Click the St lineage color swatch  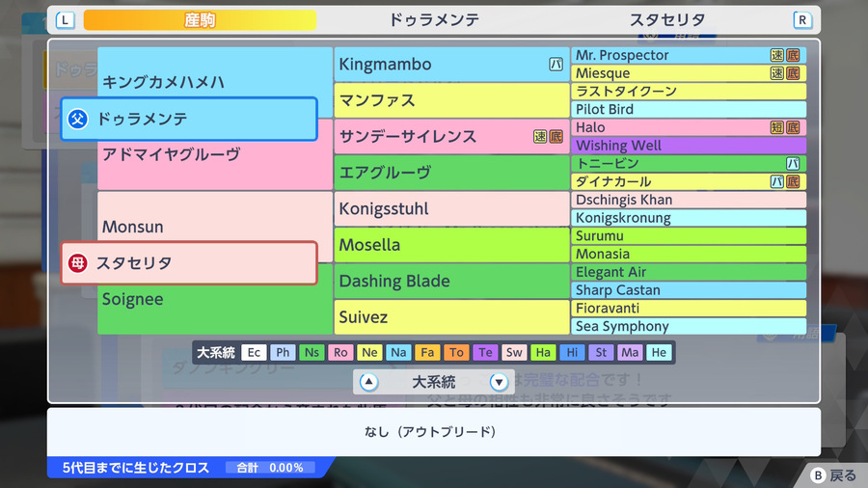coord(601,352)
